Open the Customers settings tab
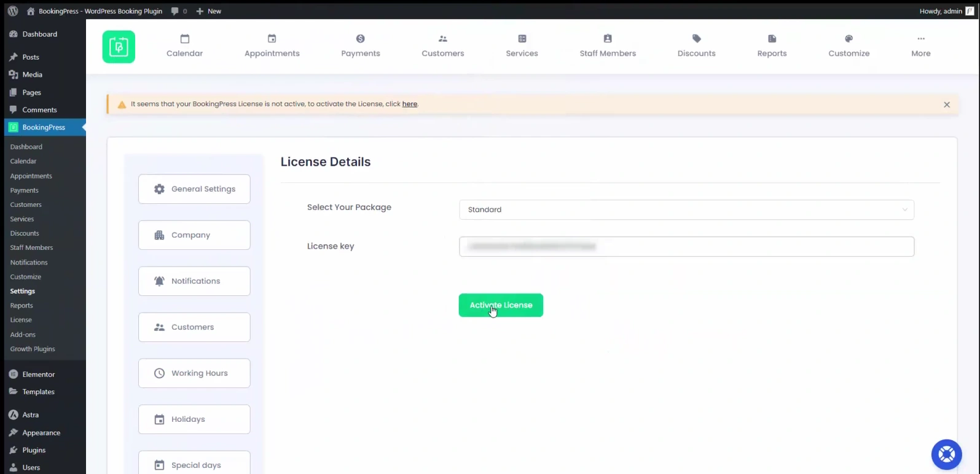 [194, 327]
